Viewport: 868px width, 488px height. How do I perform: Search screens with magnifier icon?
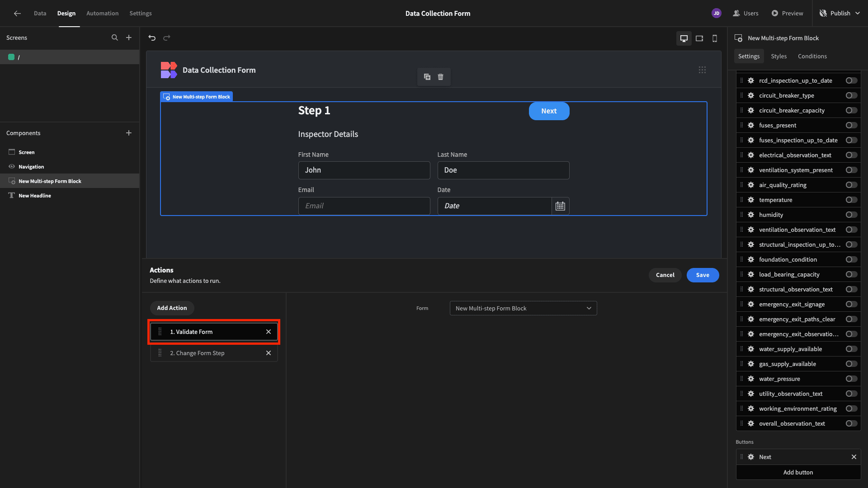pyautogui.click(x=115, y=38)
